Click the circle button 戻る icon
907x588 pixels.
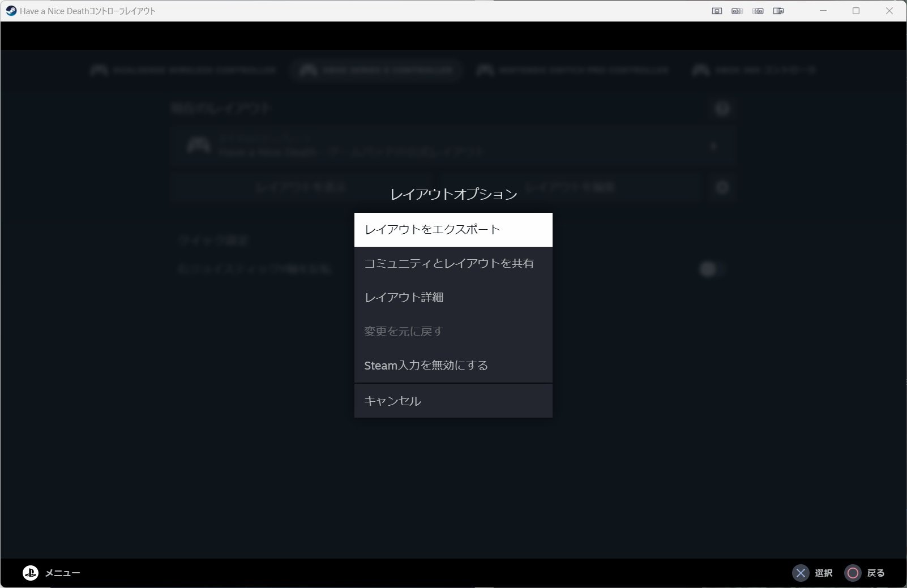click(853, 573)
